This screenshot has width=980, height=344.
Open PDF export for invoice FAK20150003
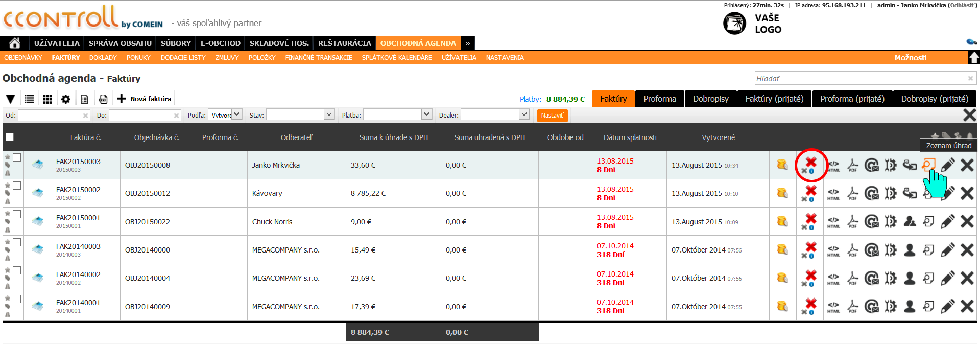[x=852, y=165]
